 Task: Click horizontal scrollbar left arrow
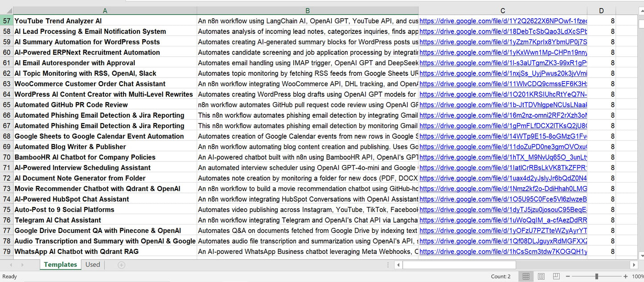point(398,265)
